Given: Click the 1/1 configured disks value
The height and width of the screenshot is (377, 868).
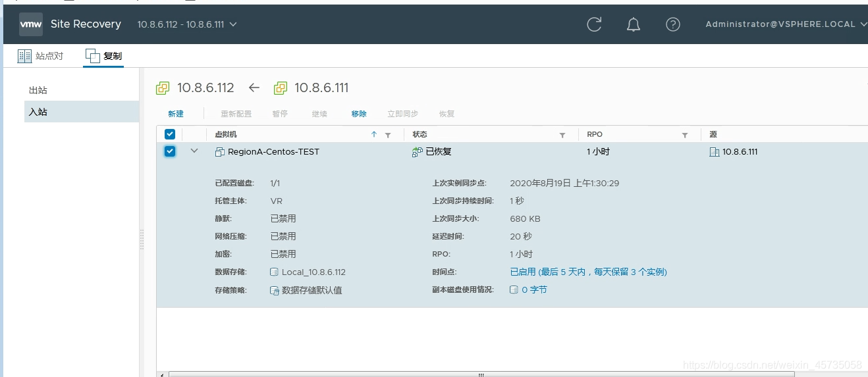Looking at the screenshot, I should [x=275, y=183].
